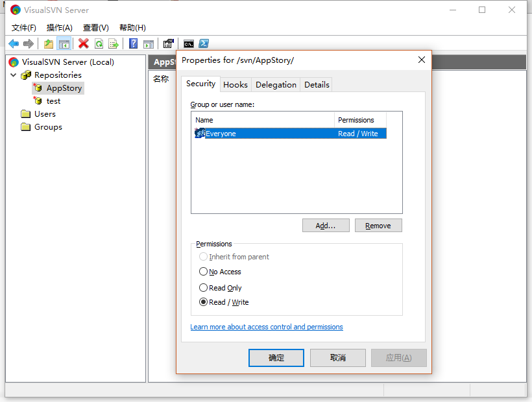The width and height of the screenshot is (532, 402).
Task: Click the red X delete icon
Action: point(84,43)
